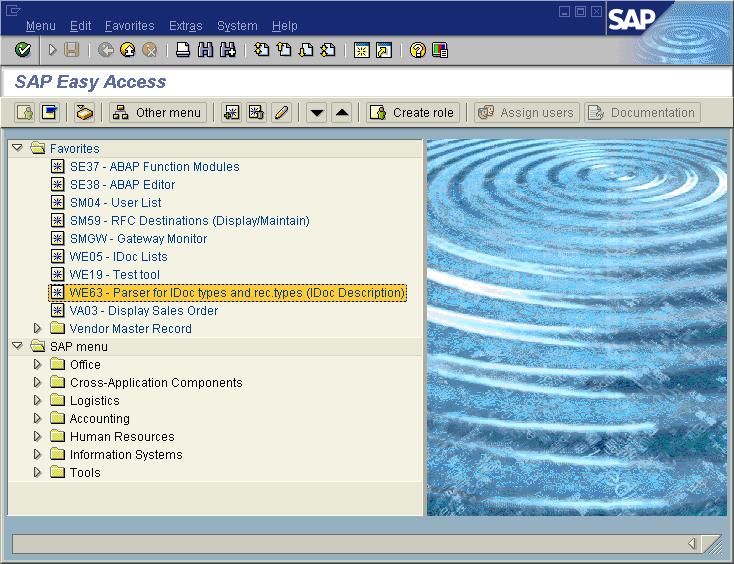Expand the Office folder
734x564 pixels.
point(37,364)
